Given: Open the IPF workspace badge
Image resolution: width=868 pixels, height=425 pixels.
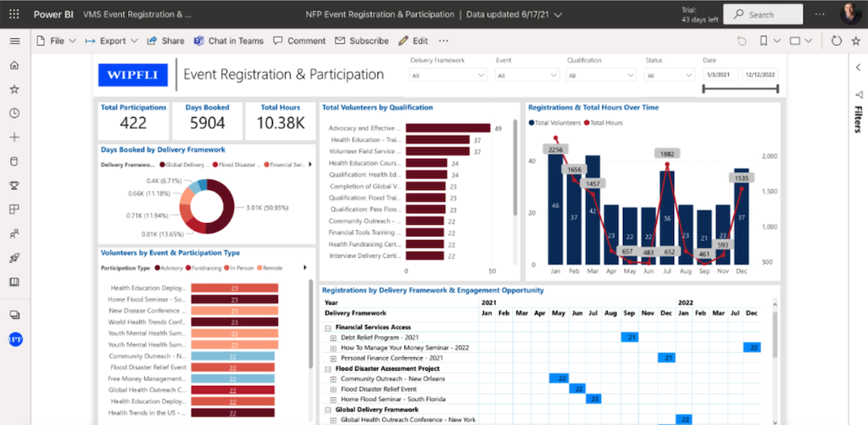Looking at the screenshot, I should (x=15, y=339).
